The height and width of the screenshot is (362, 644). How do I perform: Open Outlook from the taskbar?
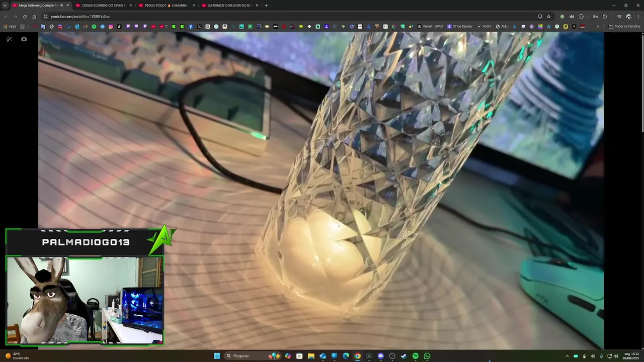323,356
